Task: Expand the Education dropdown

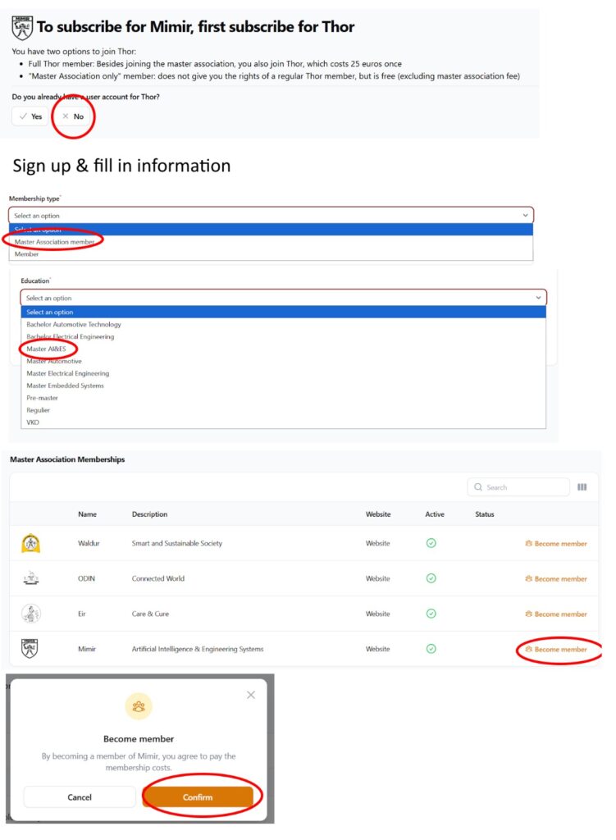Action: click(x=282, y=298)
